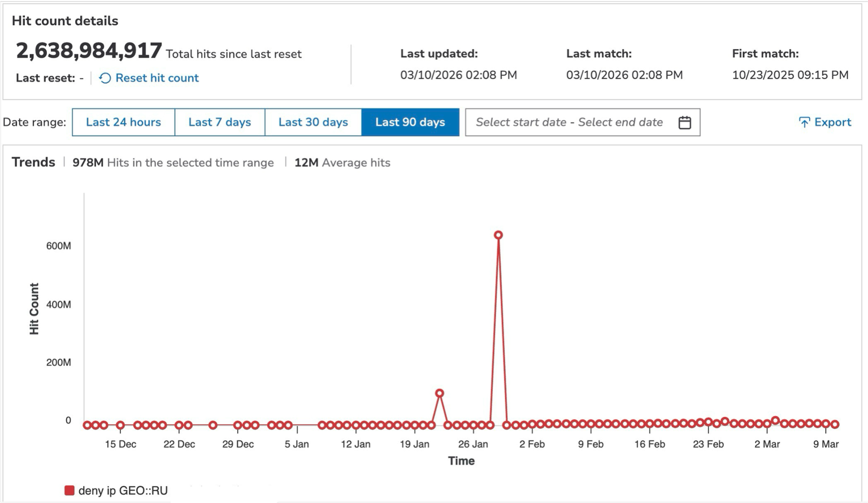Click the Reset hit count link
Image resolution: width=868 pixels, height=503 pixels.
click(x=157, y=79)
